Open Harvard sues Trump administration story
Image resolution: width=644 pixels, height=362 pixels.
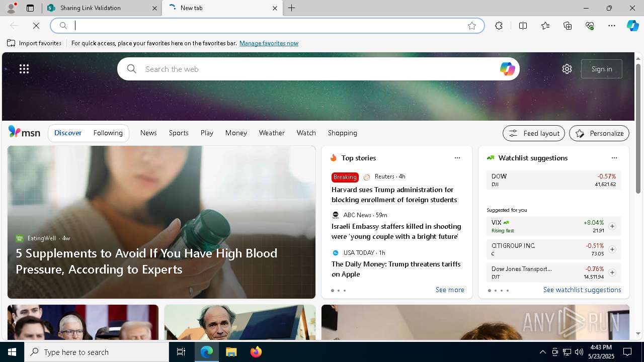tap(394, 195)
